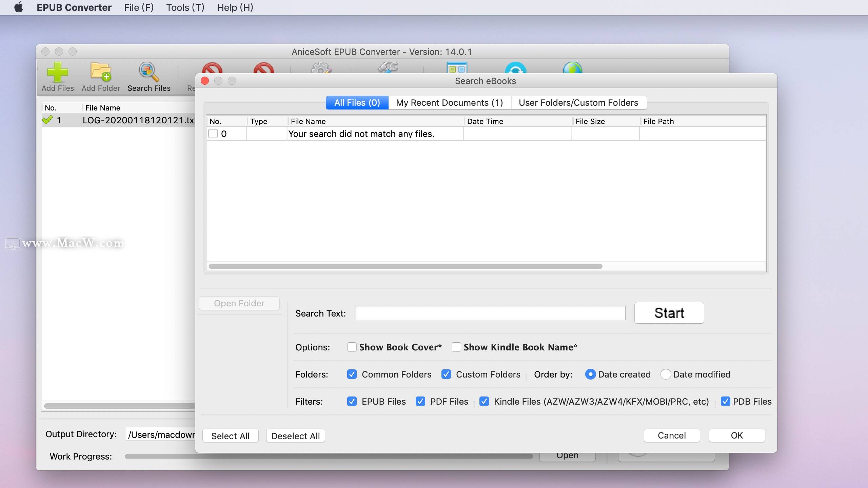The width and height of the screenshot is (868, 488).
Task: Open the Tools menu in the menu bar
Action: [x=185, y=7]
